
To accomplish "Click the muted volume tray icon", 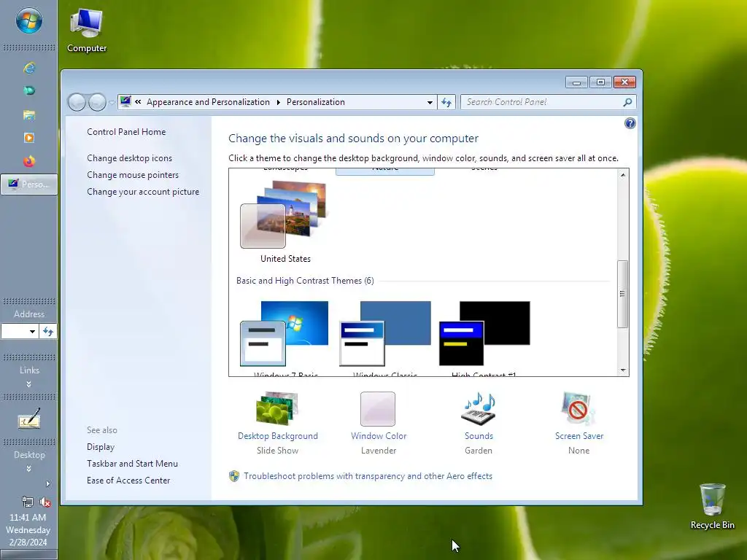I will pyautogui.click(x=44, y=502).
